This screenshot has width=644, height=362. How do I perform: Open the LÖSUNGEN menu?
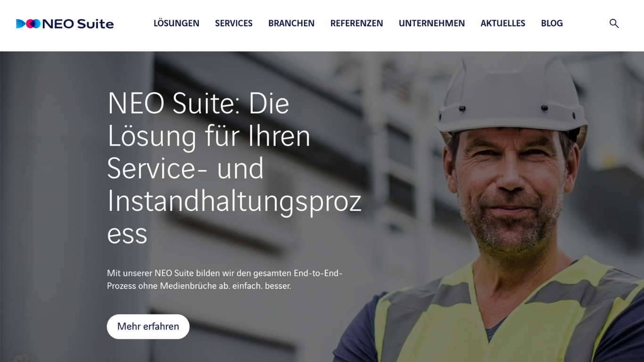(176, 23)
